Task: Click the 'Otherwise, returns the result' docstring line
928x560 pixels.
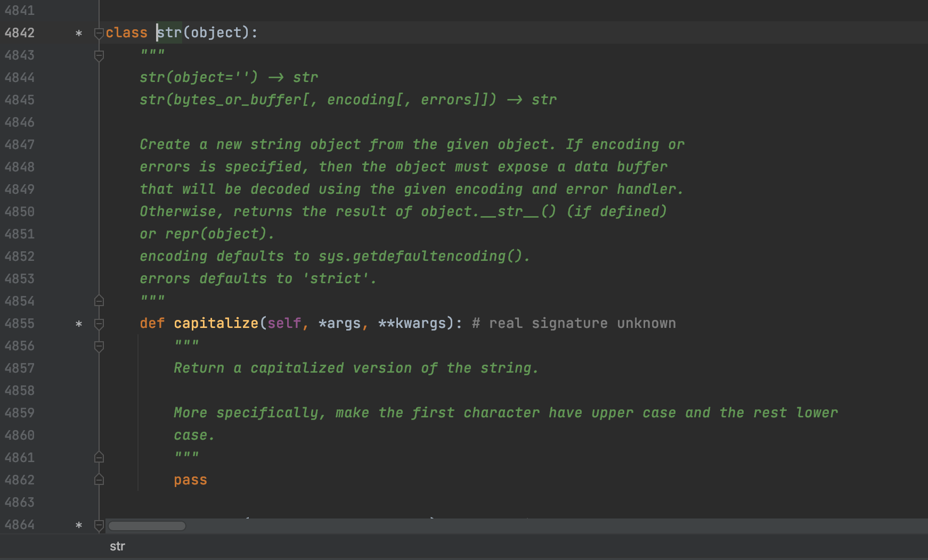Action: pos(404,211)
